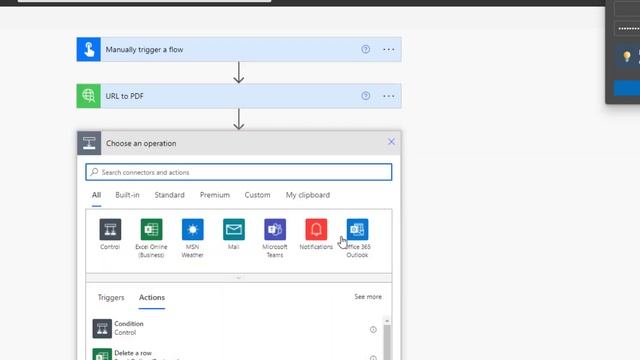Image resolution: width=640 pixels, height=360 pixels.
Task: Click the lightbulb tip icon in side panel
Action: [627, 56]
